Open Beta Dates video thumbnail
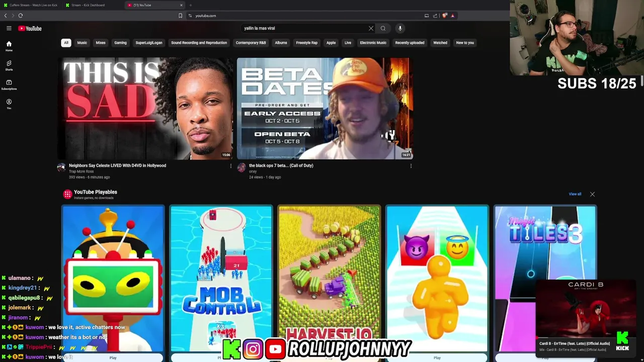The width and height of the screenshot is (644, 362). (x=325, y=109)
